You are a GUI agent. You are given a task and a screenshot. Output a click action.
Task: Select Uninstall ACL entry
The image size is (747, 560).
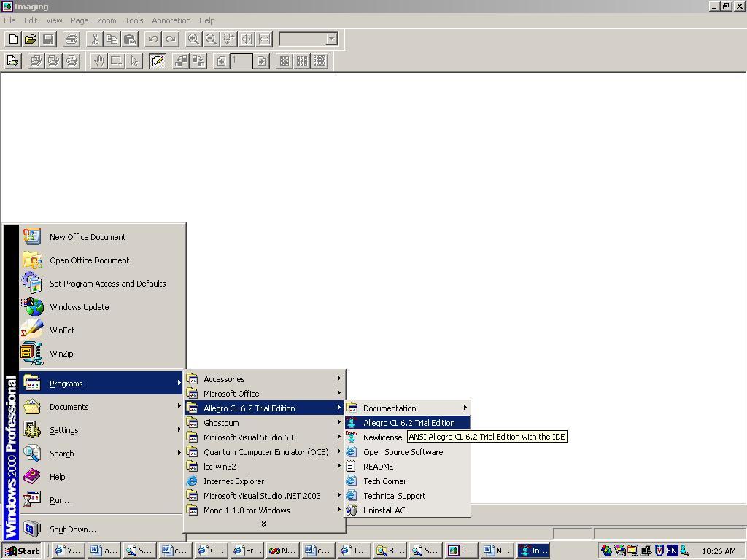tap(408, 510)
